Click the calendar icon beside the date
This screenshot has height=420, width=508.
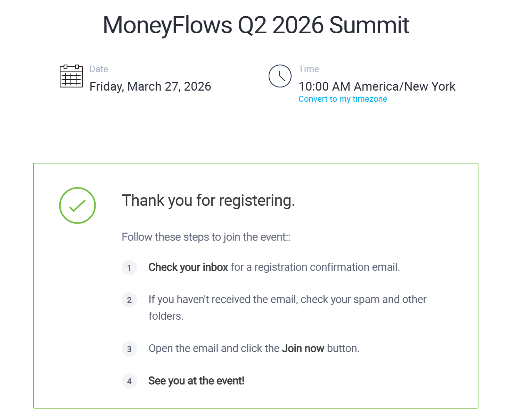click(x=71, y=76)
